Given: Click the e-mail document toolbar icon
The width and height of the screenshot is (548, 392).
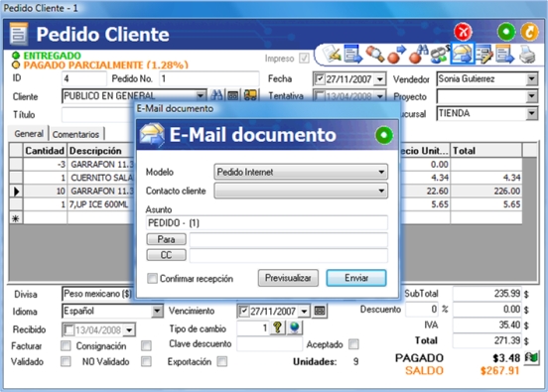Looking at the screenshot, I should (462, 54).
